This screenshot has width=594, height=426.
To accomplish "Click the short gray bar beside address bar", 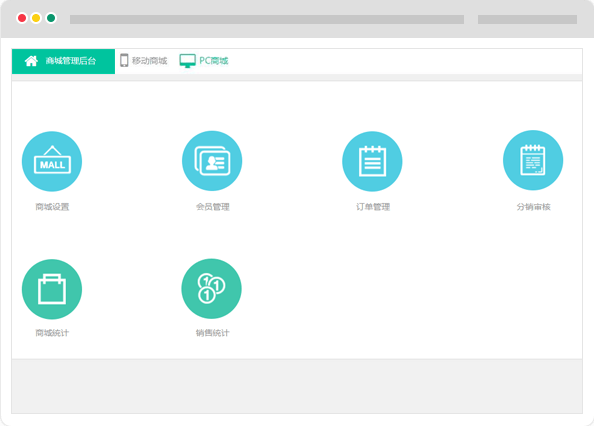I will [x=527, y=19].
